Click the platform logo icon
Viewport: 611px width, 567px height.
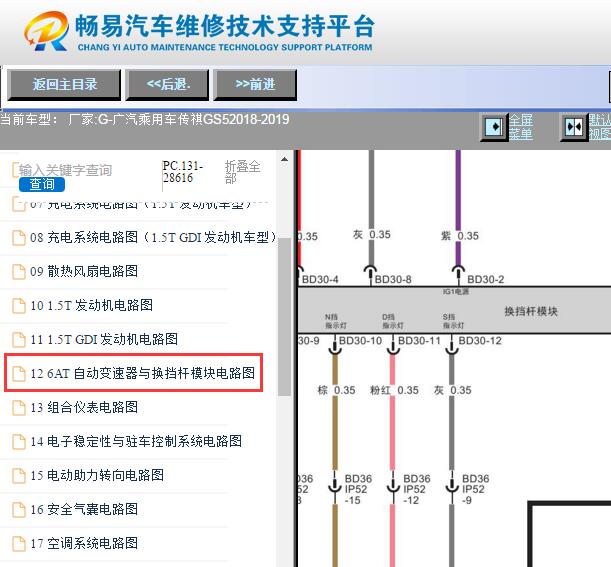pos(47,31)
